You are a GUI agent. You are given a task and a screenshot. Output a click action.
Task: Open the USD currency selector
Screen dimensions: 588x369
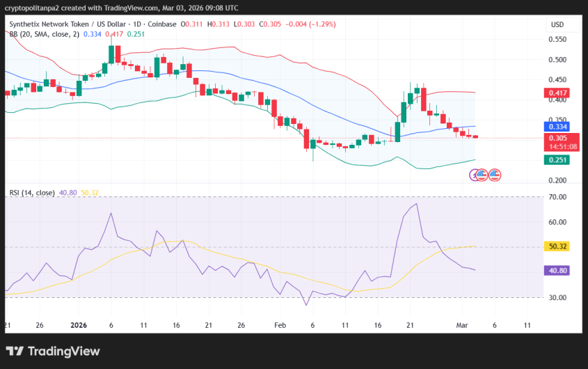coord(557,24)
